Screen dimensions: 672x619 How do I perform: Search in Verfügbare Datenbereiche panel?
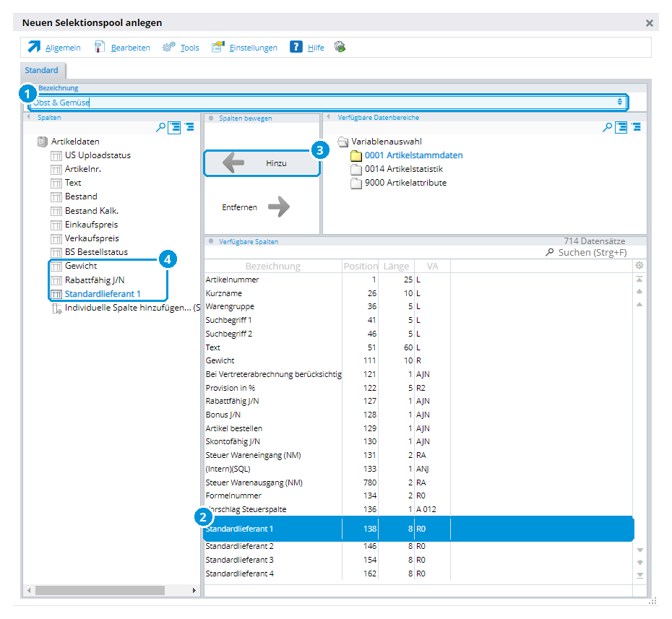[607, 127]
